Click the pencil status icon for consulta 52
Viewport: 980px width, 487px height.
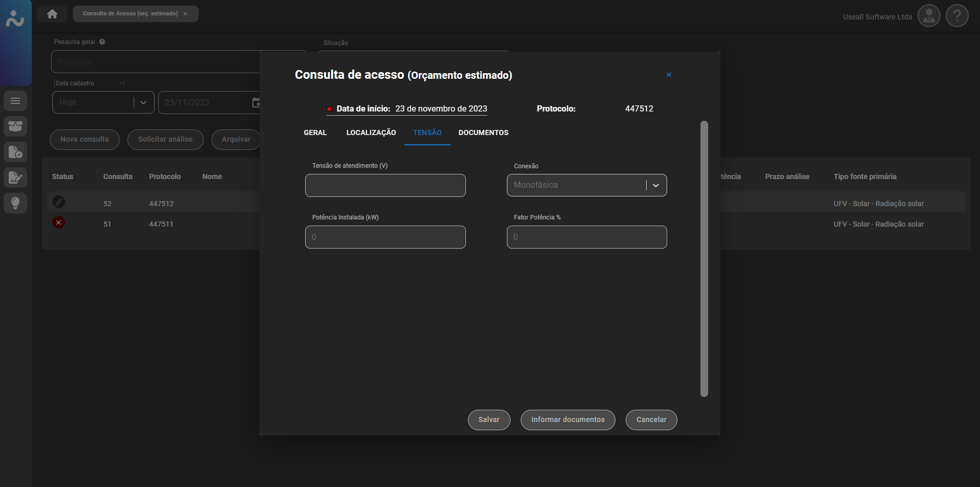tap(59, 202)
